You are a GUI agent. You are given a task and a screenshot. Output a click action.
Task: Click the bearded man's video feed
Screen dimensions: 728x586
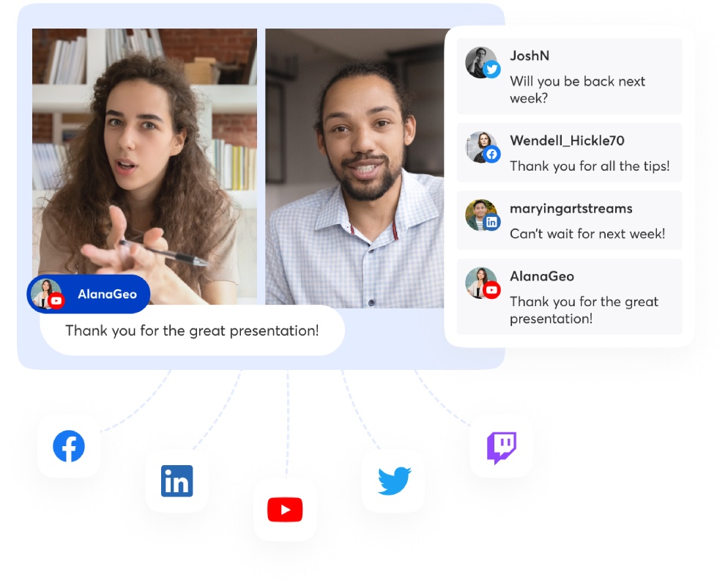[354, 168]
